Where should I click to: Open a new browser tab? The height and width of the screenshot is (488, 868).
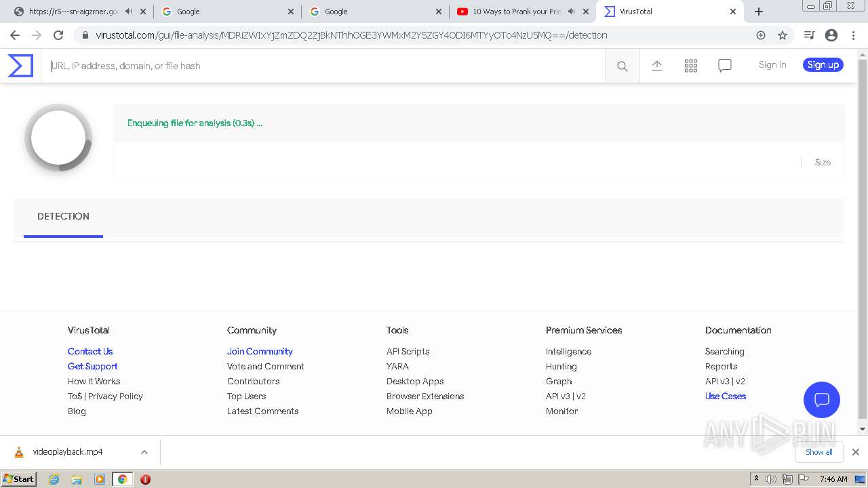point(759,12)
